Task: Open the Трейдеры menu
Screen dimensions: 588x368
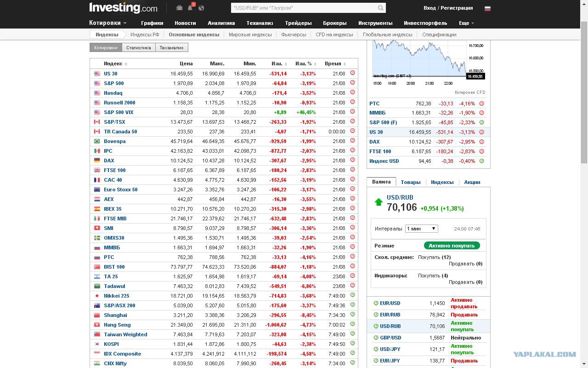Action: tap(298, 23)
